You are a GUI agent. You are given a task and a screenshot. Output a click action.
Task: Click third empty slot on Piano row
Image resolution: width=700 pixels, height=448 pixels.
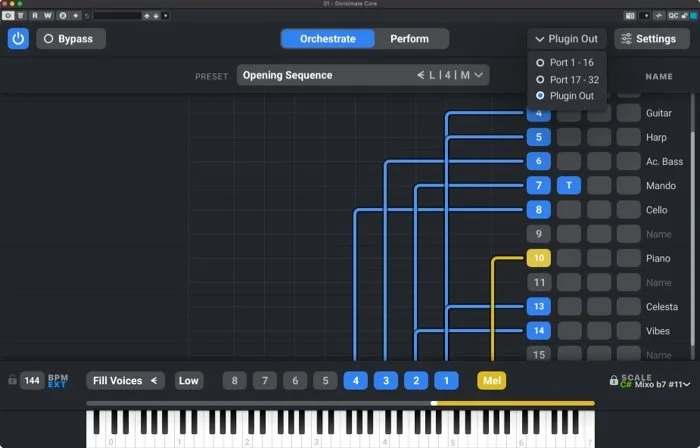[x=629, y=258]
